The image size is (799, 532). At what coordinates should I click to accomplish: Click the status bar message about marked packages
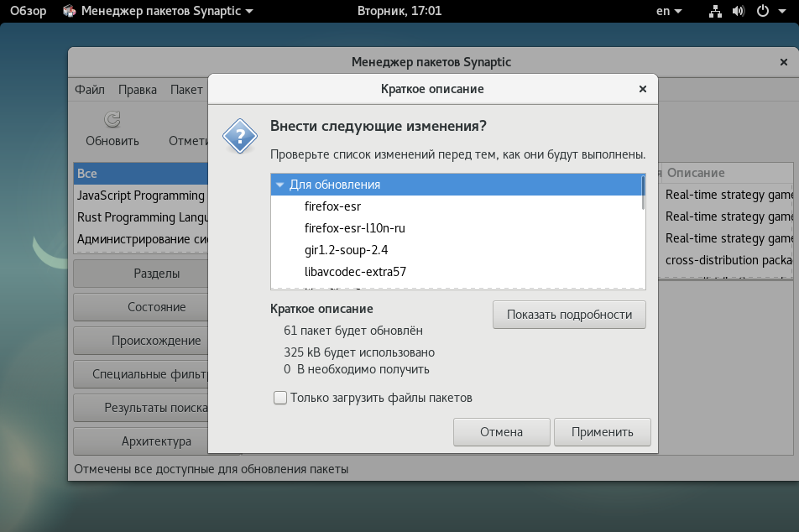tap(211, 469)
